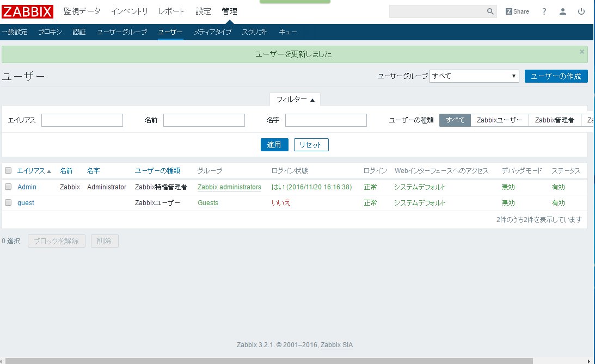Click Admin's login time はい (2016/11/20 16:16:38)
This screenshot has width=595, height=364.
[x=311, y=187]
